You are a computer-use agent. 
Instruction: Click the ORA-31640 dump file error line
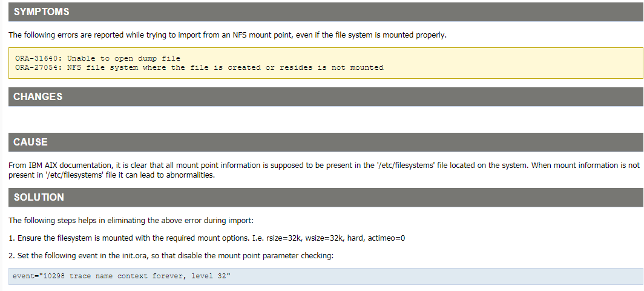[x=98, y=58]
